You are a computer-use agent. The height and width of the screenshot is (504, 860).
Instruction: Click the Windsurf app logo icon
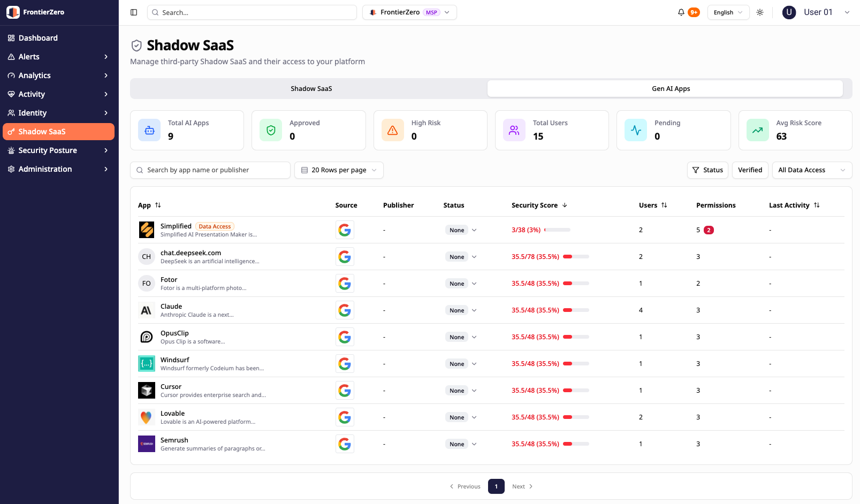(x=146, y=364)
